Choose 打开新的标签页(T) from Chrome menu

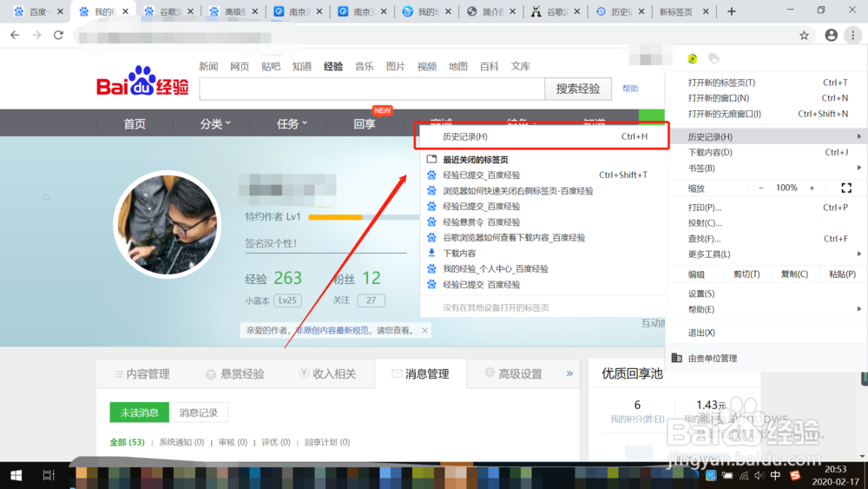767,83
